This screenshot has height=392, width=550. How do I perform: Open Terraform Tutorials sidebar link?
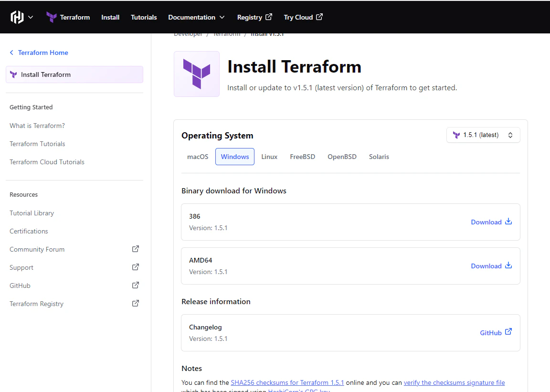click(37, 144)
